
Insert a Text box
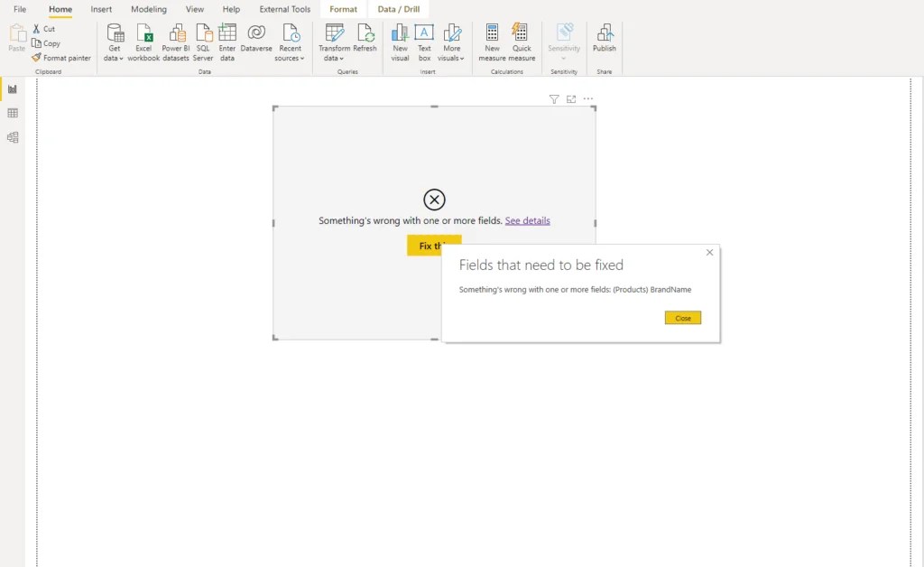click(x=425, y=42)
